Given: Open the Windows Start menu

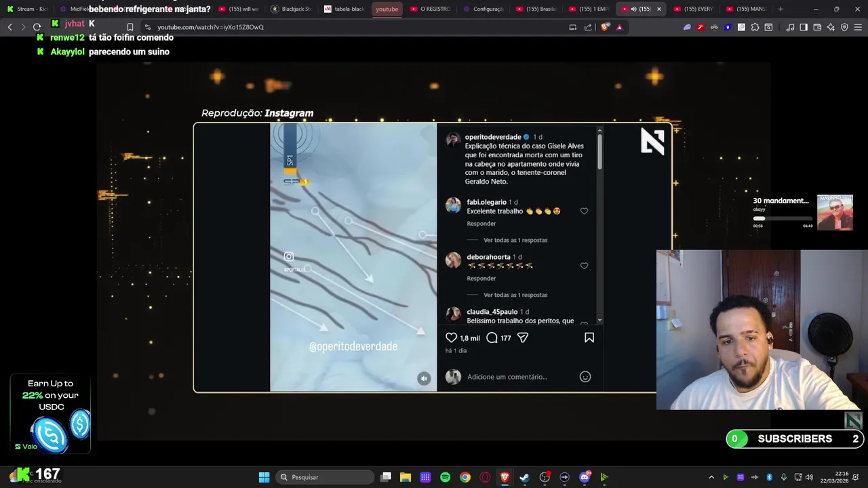Looking at the screenshot, I should (x=264, y=477).
